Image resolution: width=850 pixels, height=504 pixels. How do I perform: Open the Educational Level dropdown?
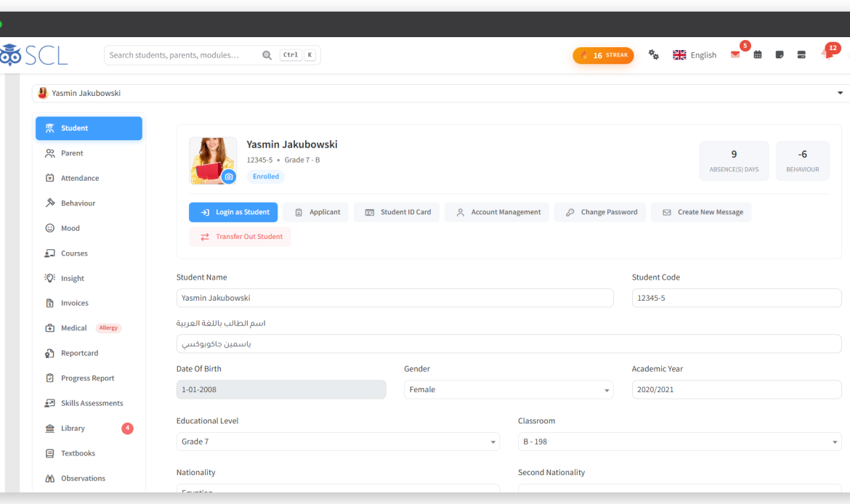coord(338,442)
